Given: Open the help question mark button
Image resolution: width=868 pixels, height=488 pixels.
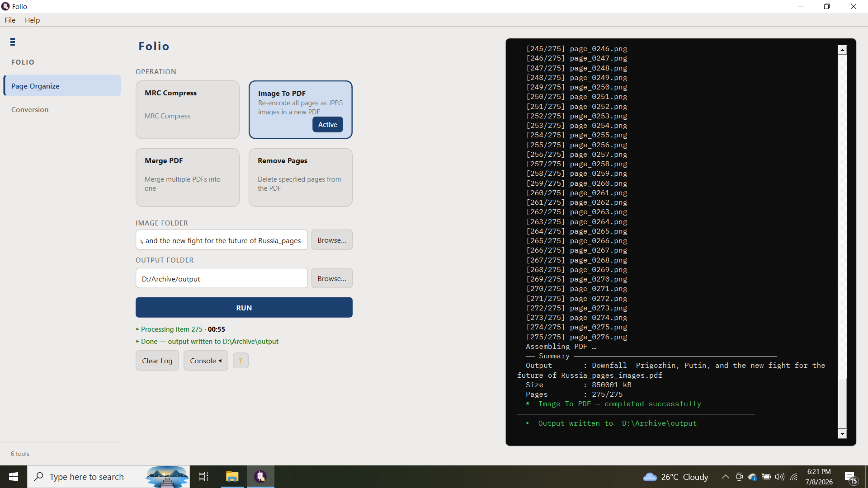Looking at the screenshot, I should (x=241, y=361).
